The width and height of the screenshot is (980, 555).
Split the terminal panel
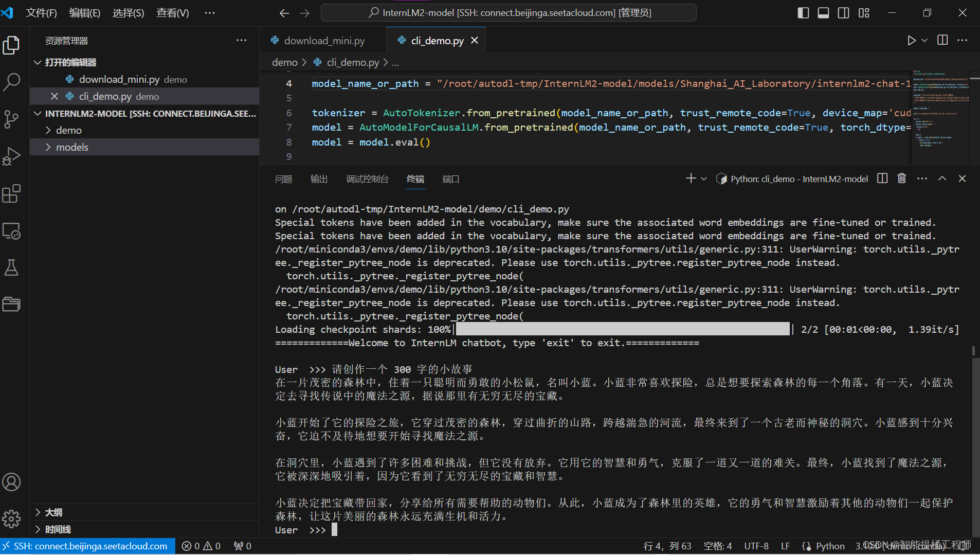click(882, 178)
